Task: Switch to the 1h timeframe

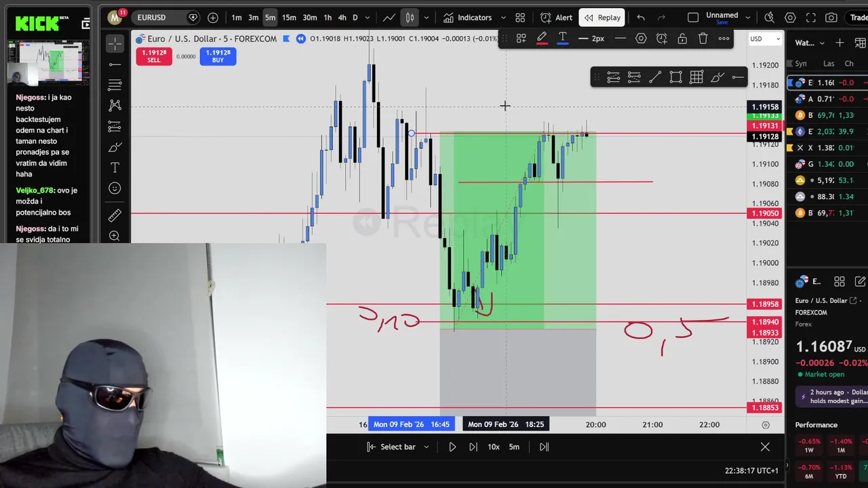Action: 328,18
